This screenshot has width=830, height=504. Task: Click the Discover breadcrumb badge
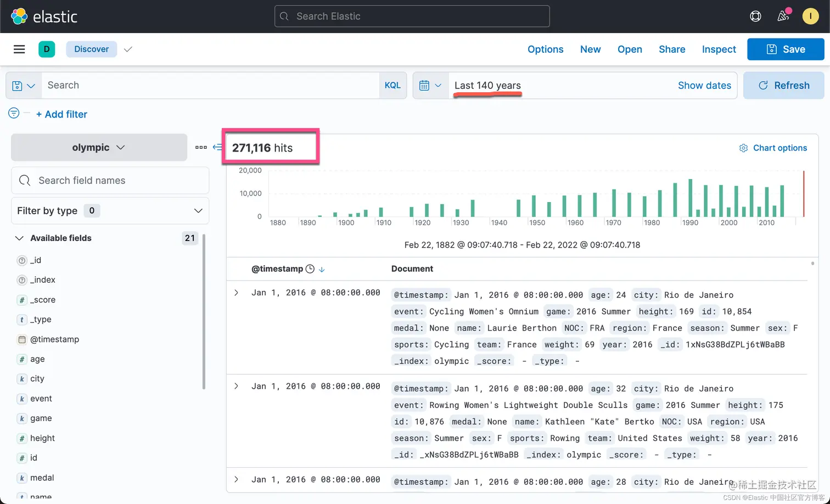point(92,49)
